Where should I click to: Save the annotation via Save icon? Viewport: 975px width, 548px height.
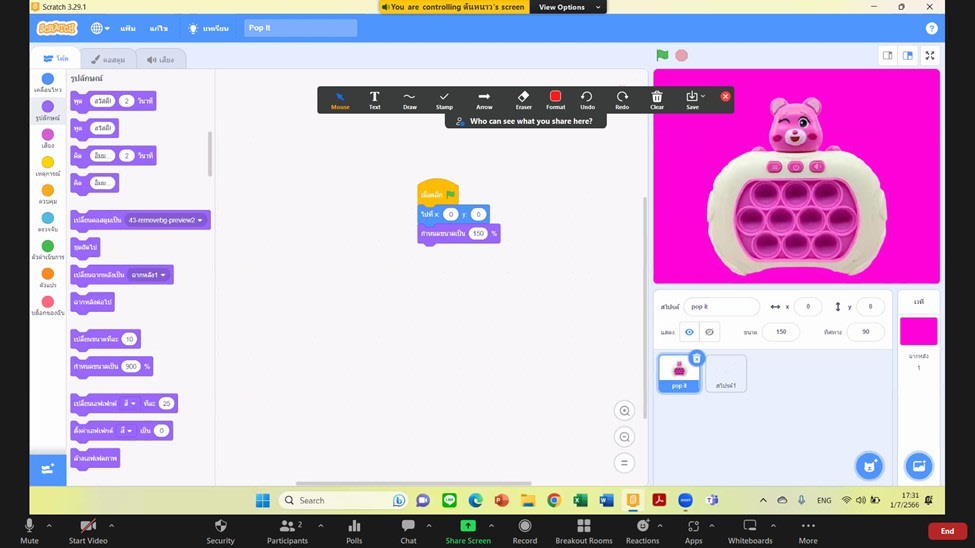(691, 100)
